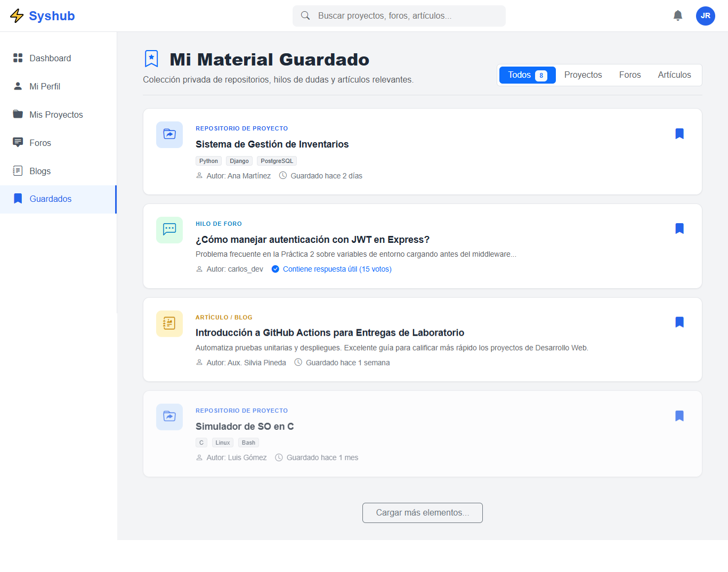Screen dimensions: 728x572
Task: Click the Syshub lightning bolt logo
Action: [17, 15]
